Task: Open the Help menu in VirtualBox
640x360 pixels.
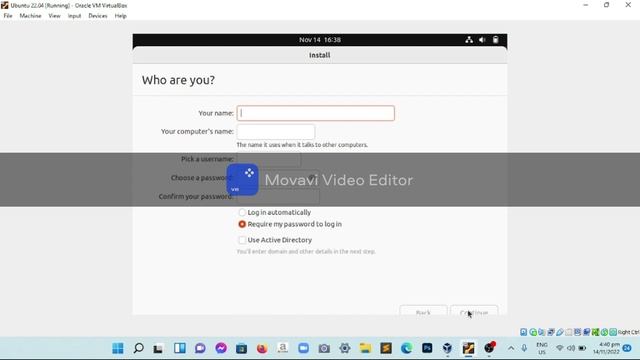Action: [x=120, y=16]
